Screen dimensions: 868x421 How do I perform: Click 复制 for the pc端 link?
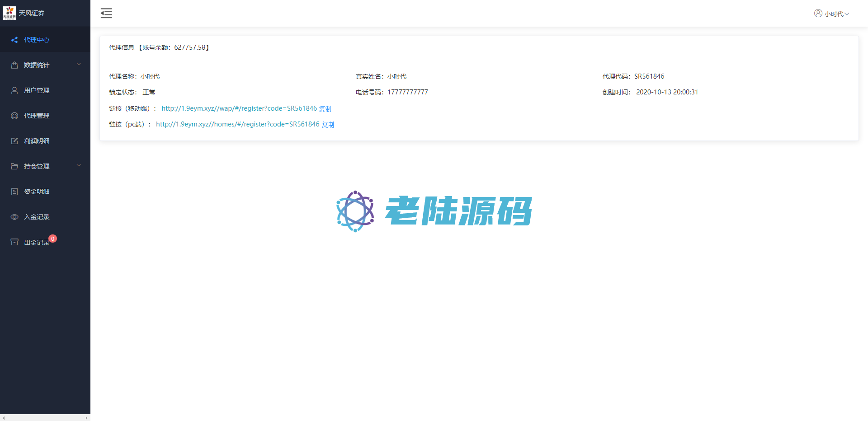328,125
